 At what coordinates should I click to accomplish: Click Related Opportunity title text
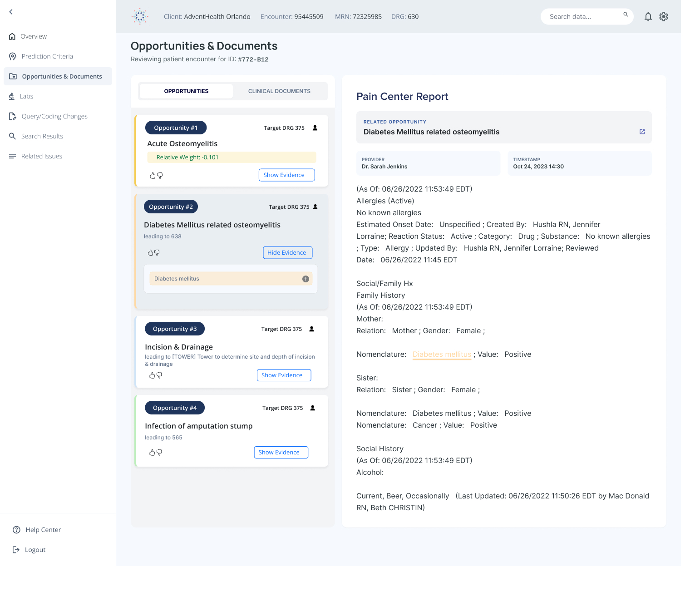pyautogui.click(x=431, y=132)
